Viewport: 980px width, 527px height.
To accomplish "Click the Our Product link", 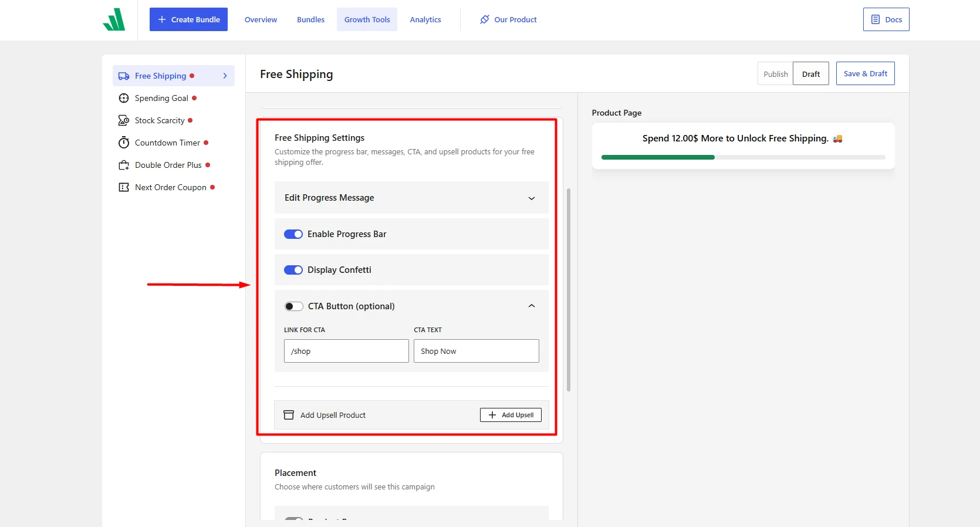I will click(508, 19).
